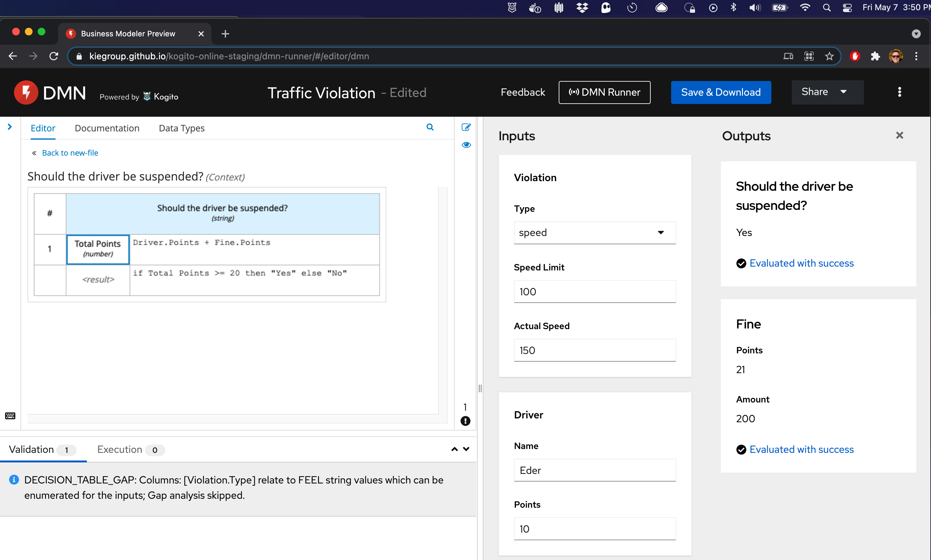
Task: Click the Save & Download button
Action: [720, 92]
